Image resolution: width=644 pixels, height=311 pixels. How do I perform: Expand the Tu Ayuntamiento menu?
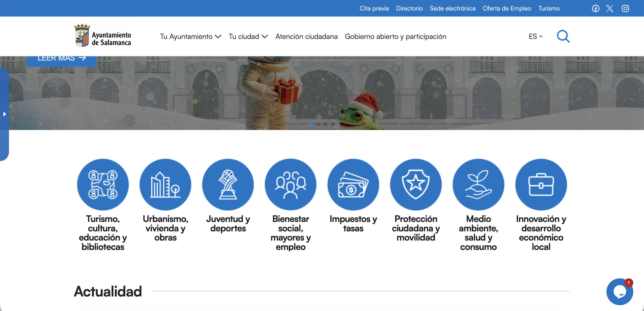pyautogui.click(x=191, y=36)
